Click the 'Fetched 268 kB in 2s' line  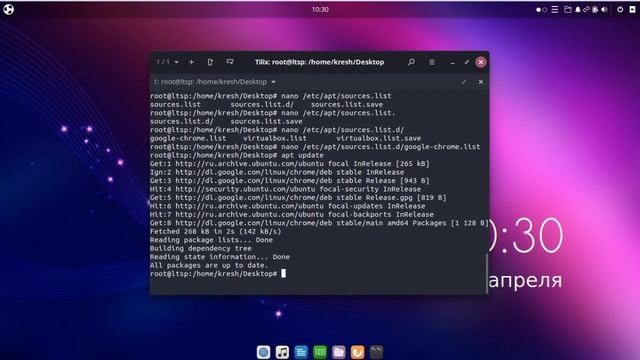tap(216, 231)
